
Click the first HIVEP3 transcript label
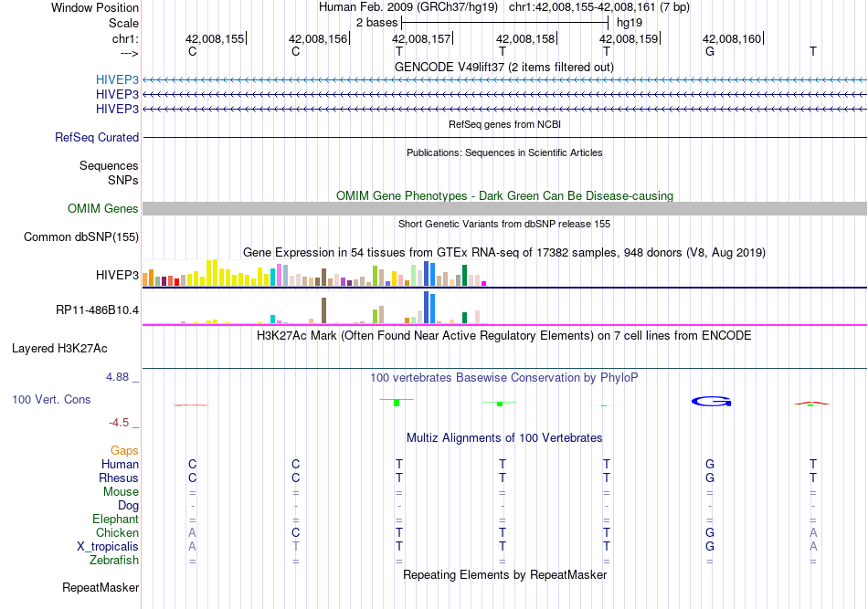[117, 79]
